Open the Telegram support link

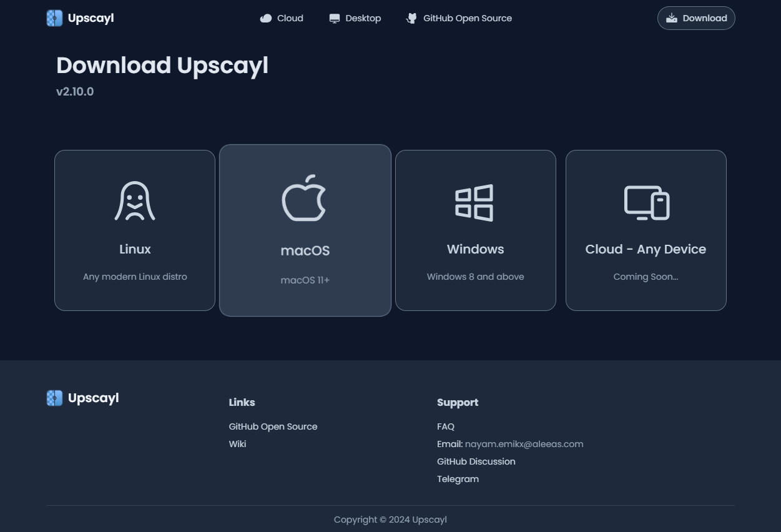click(x=458, y=479)
